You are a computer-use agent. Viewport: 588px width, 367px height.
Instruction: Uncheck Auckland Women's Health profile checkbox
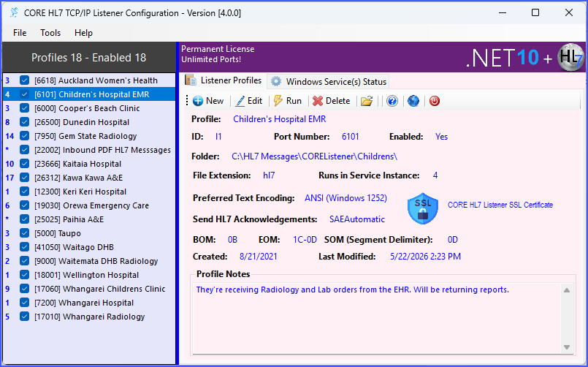pos(24,80)
